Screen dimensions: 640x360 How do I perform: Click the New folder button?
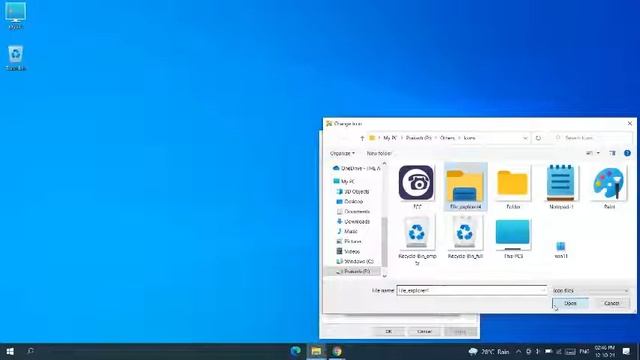pyautogui.click(x=379, y=153)
